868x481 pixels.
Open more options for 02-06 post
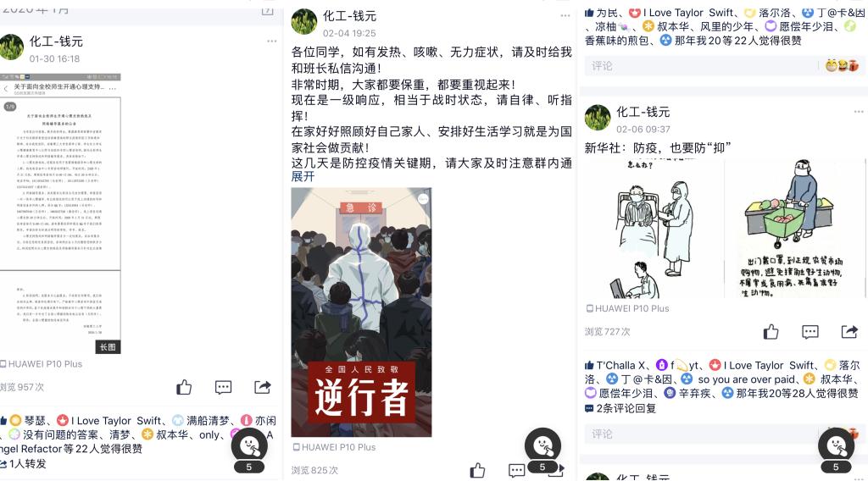[x=859, y=113]
